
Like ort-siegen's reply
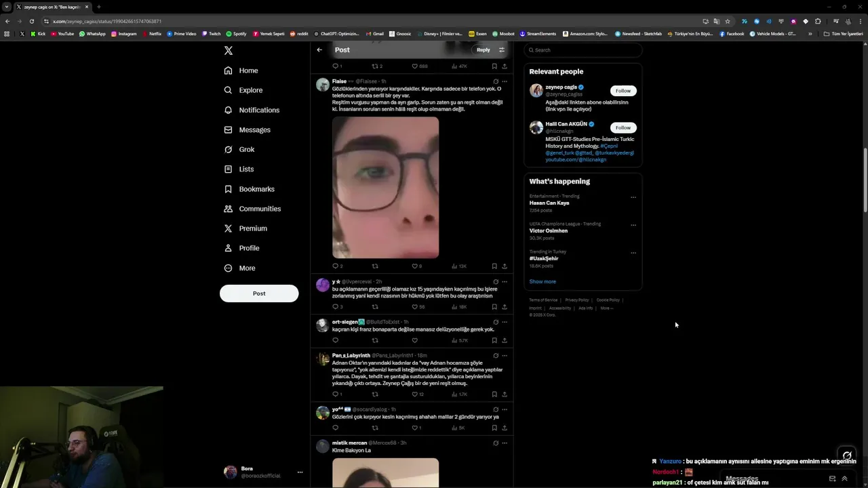[415, 340]
